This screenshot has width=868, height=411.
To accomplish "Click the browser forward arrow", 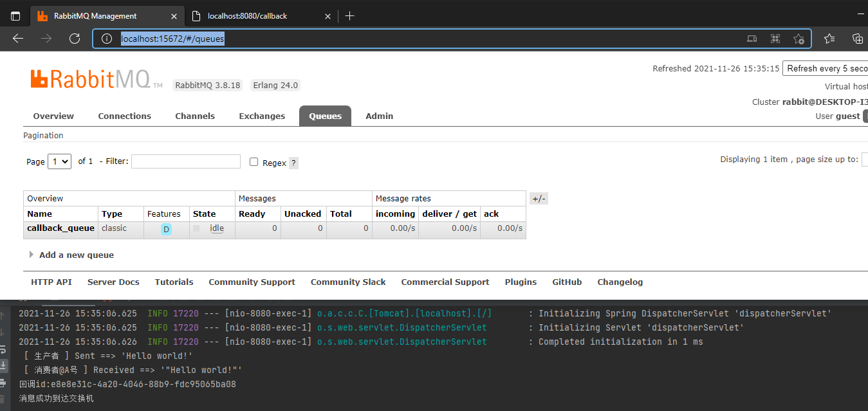I will coord(46,39).
